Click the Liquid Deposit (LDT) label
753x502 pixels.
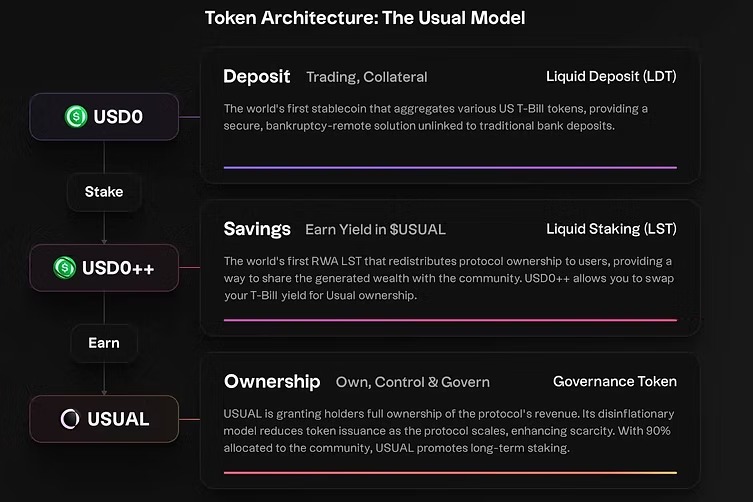click(x=611, y=76)
